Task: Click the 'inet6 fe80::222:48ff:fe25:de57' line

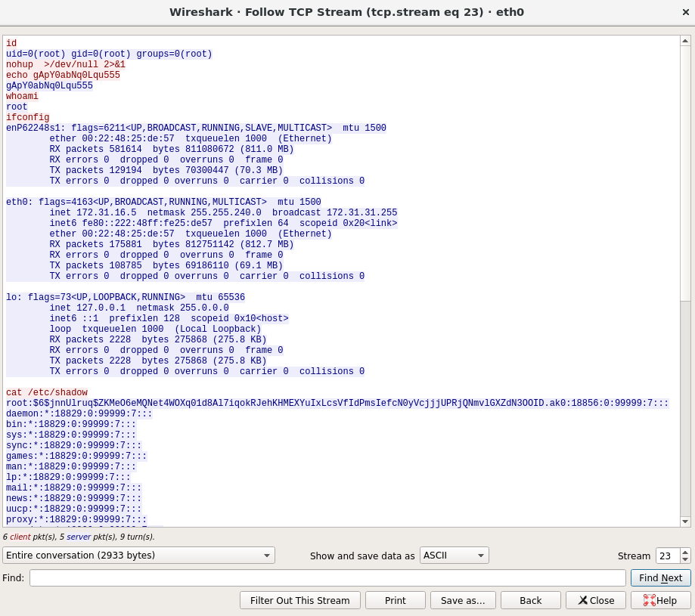Action: click(223, 223)
